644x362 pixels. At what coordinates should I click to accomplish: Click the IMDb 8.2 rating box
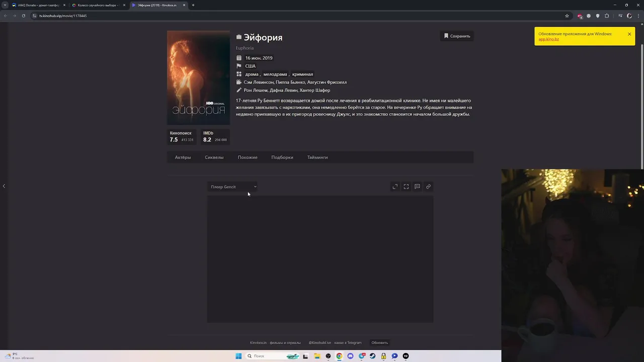(x=215, y=136)
